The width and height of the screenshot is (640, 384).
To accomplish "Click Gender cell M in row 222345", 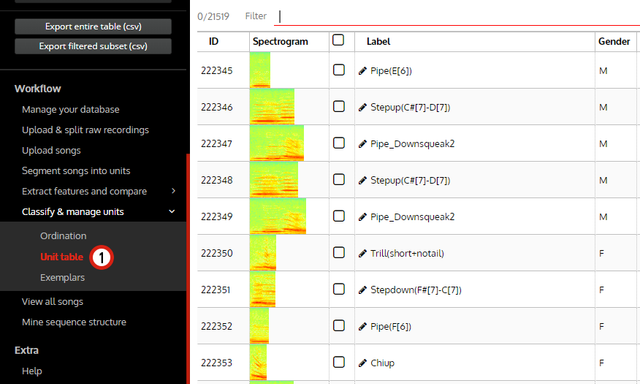I will click(603, 71).
